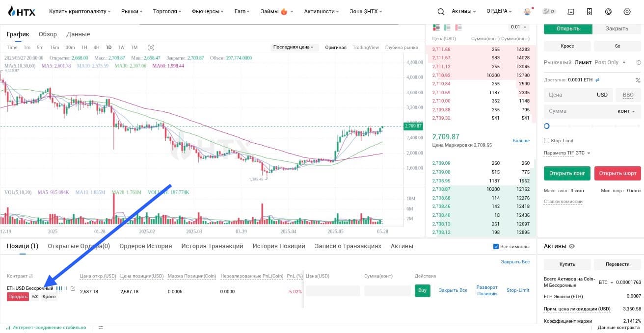Image resolution: width=644 pixels, height=333 pixels.
Task: Switch to the Данные tab
Action: pos(78,34)
